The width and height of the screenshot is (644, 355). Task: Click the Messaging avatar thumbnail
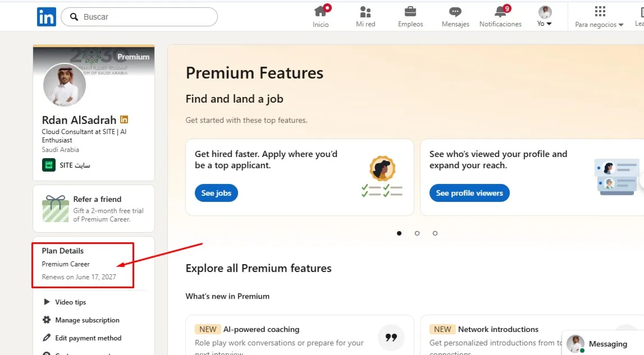pos(576,344)
